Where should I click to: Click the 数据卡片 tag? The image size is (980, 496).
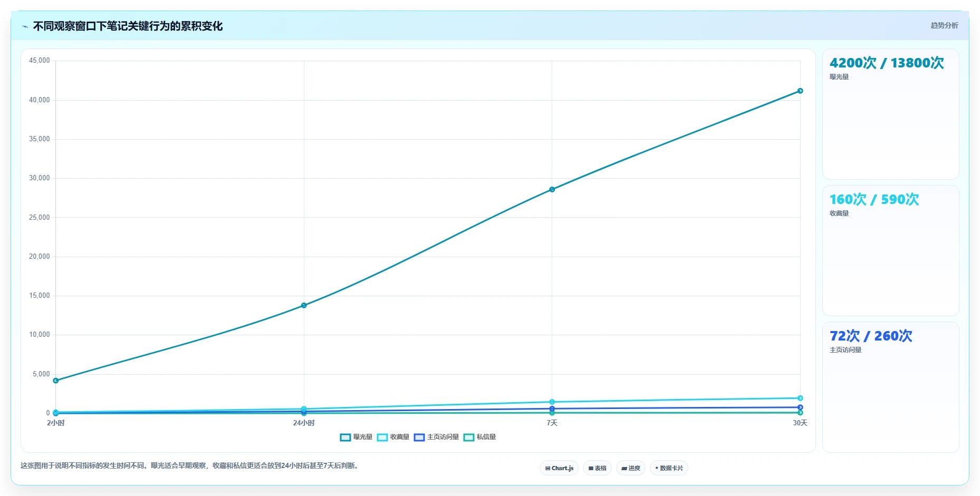[669, 468]
